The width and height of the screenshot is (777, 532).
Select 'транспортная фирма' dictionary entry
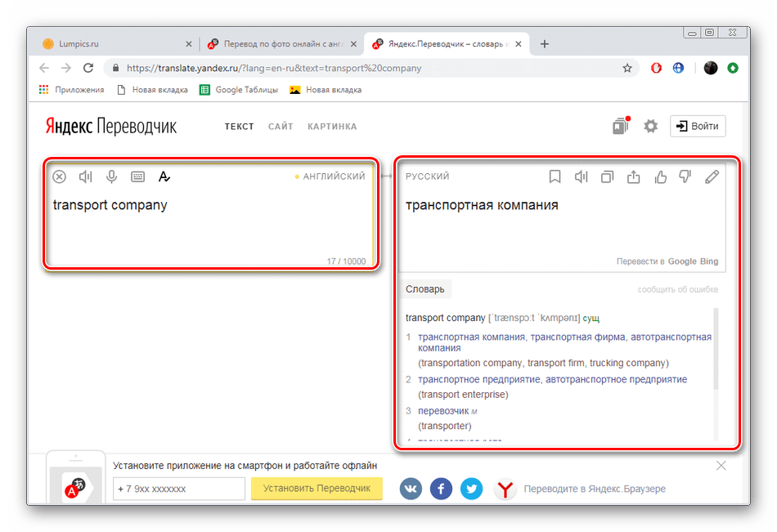[x=577, y=337]
